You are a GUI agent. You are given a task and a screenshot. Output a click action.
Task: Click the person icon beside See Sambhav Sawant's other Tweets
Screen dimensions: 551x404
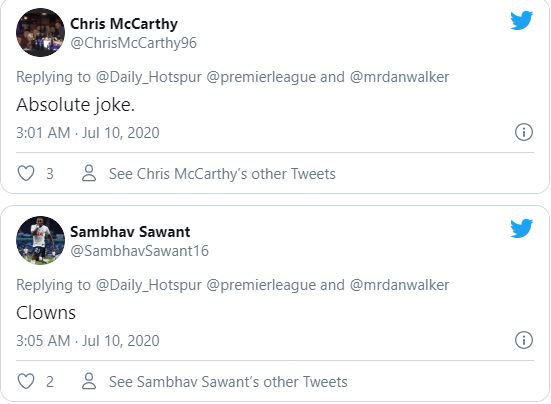89,381
